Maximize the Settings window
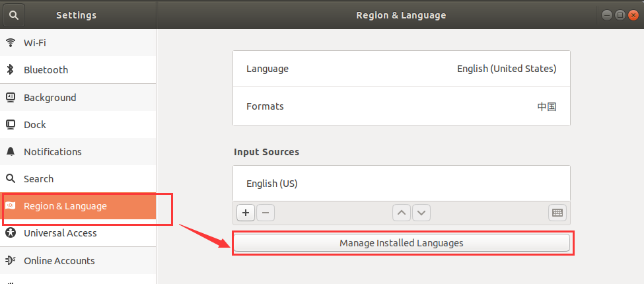644x284 pixels. [620, 15]
